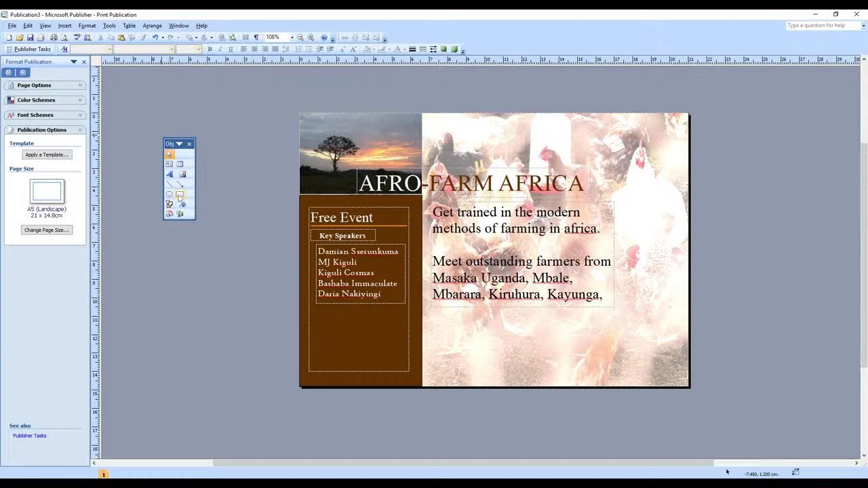Viewport: 868px width, 488px height.
Task: Open the File menu
Action: pyautogui.click(x=12, y=26)
